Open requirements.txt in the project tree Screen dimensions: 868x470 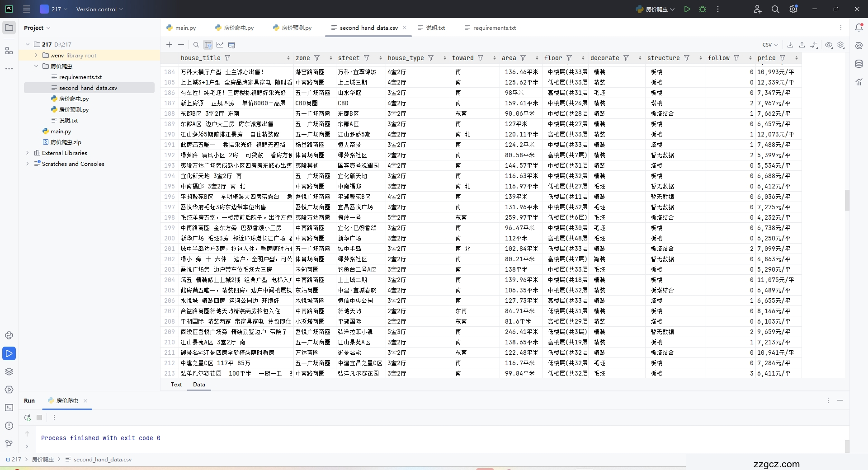pyautogui.click(x=80, y=77)
